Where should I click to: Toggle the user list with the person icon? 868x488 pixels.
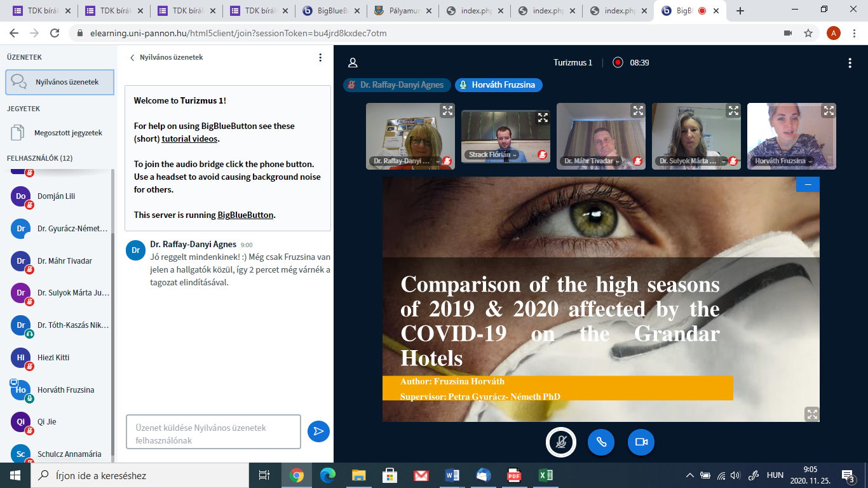(x=353, y=62)
